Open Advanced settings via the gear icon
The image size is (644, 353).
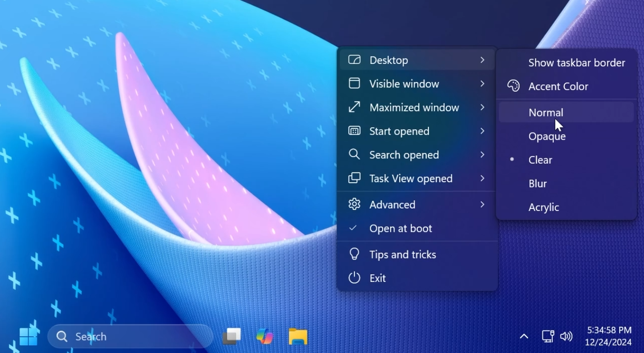(354, 204)
